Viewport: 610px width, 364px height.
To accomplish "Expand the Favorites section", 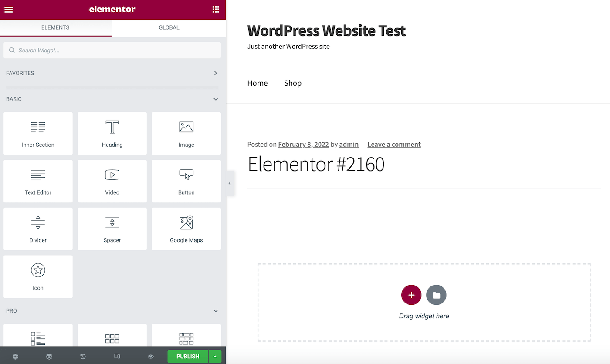I will [x=215, y=73].
